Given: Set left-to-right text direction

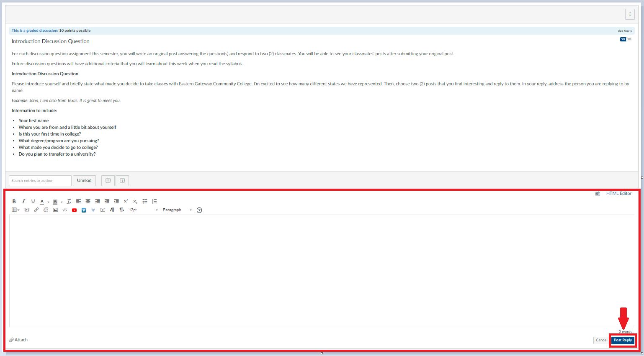Looking at the screenshot, I should pos(112,210).
